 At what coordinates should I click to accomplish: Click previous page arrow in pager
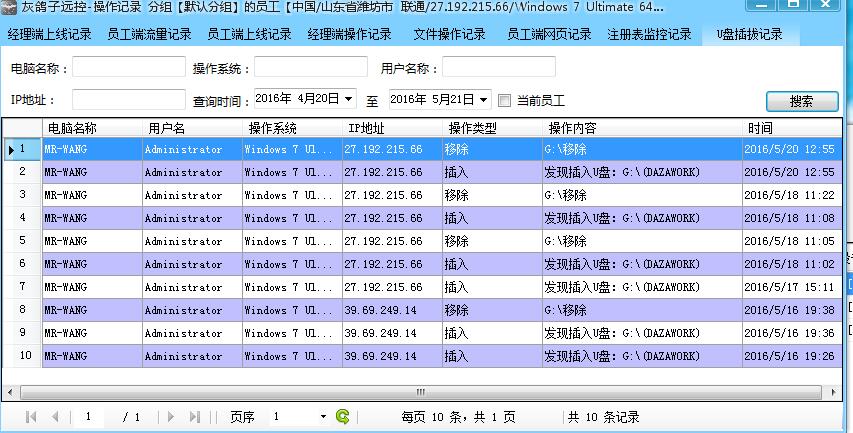click(55, 416)
